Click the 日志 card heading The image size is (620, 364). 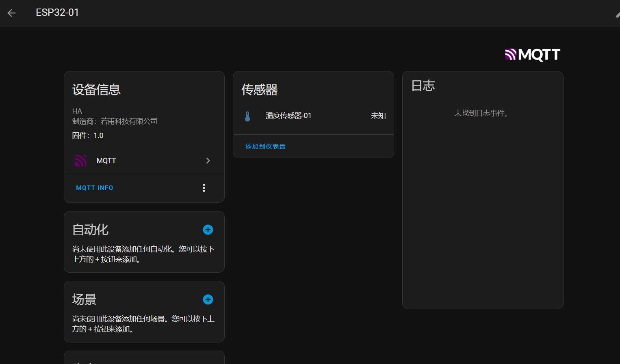[423, 86]
